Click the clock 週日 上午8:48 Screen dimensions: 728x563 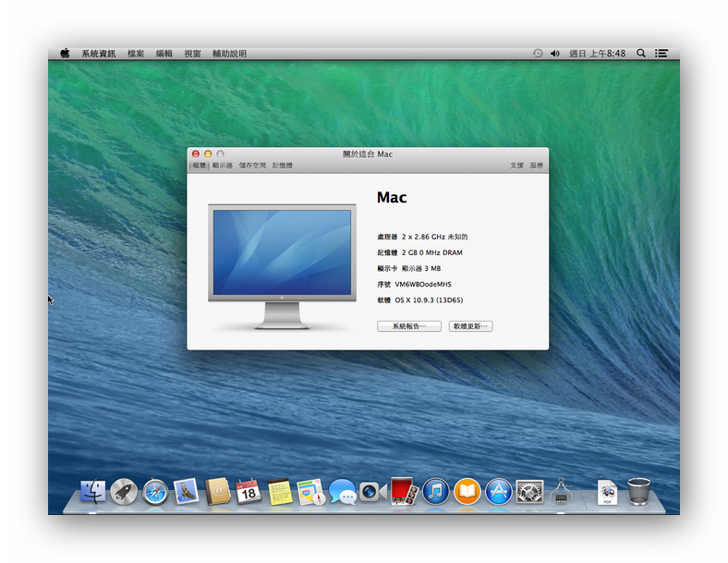[597, 54]
